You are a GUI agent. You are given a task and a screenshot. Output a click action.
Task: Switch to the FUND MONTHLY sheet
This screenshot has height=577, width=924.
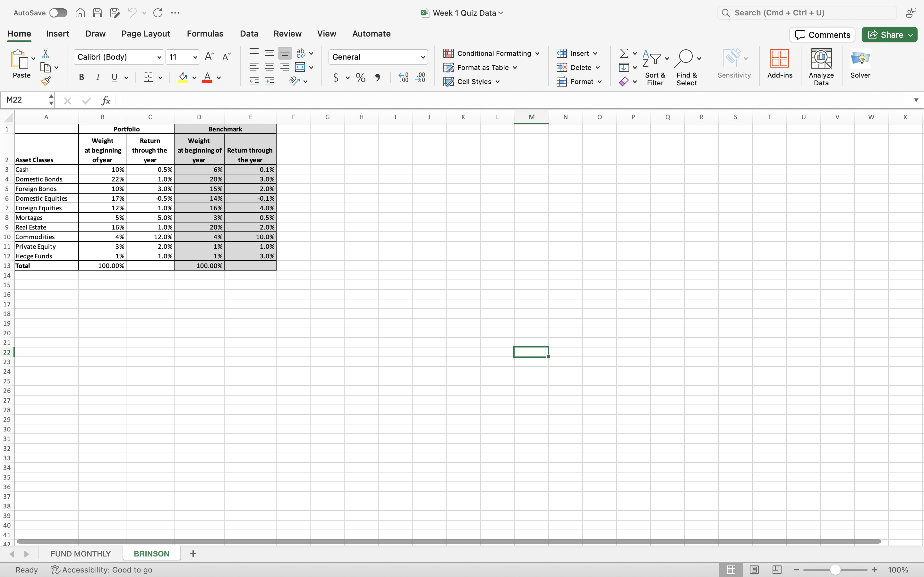click(x=81, y=553)
